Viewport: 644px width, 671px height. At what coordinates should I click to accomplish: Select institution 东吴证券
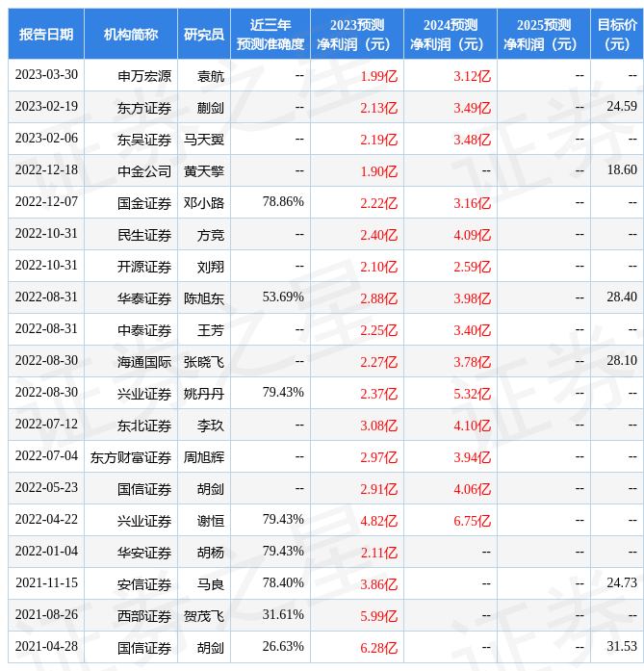144,139
